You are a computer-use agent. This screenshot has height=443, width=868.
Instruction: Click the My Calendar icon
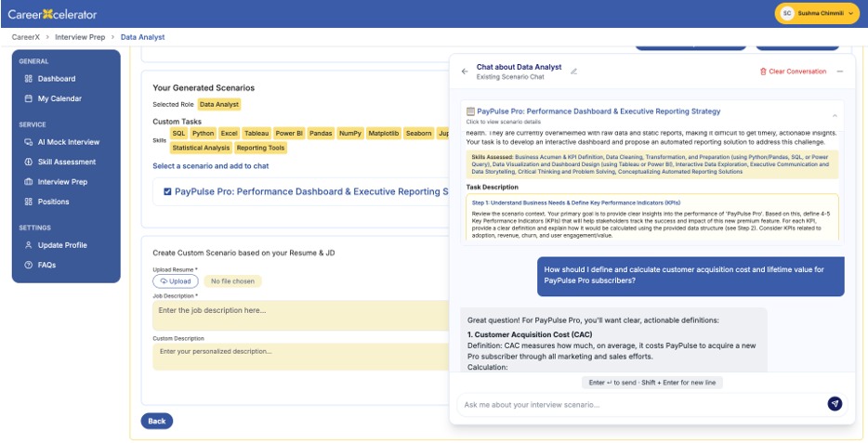point(29,98)
